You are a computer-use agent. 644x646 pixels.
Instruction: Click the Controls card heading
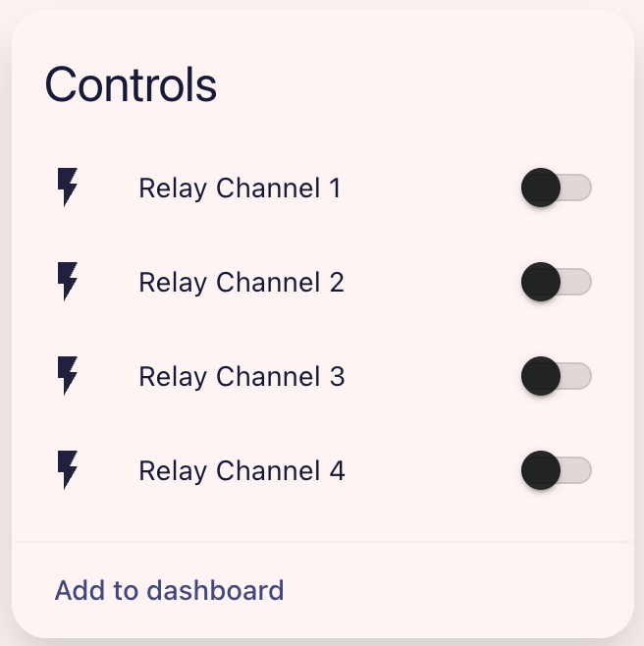click(x=131, y=84)
